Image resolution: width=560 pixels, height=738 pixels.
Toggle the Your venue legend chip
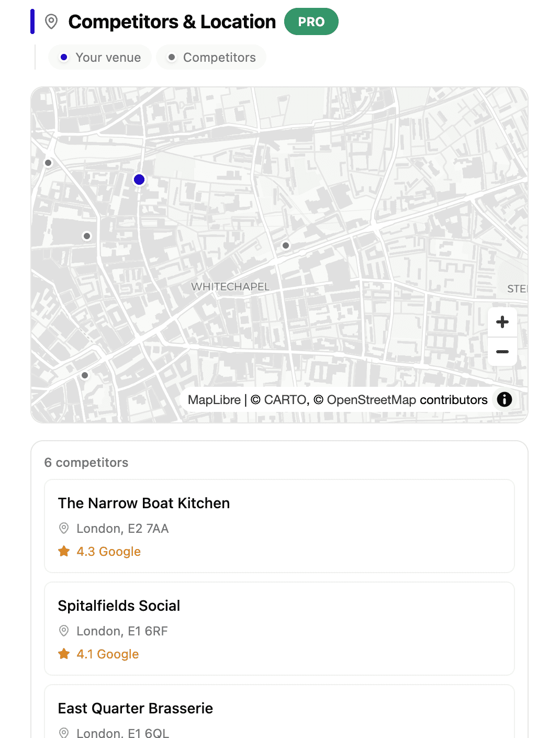pyautogui.click(x=100, y=57)
